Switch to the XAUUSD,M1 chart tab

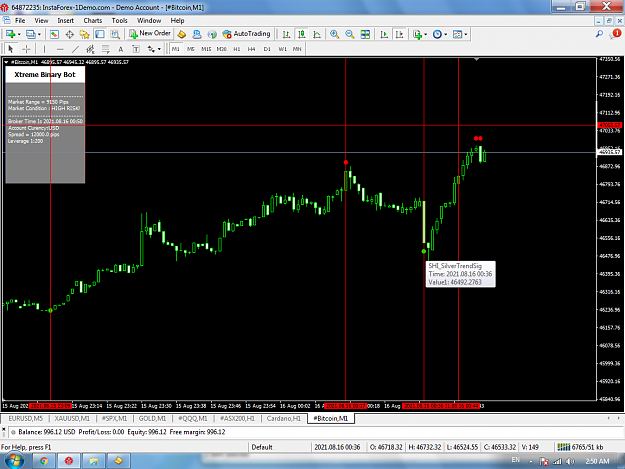pos(72,418)
